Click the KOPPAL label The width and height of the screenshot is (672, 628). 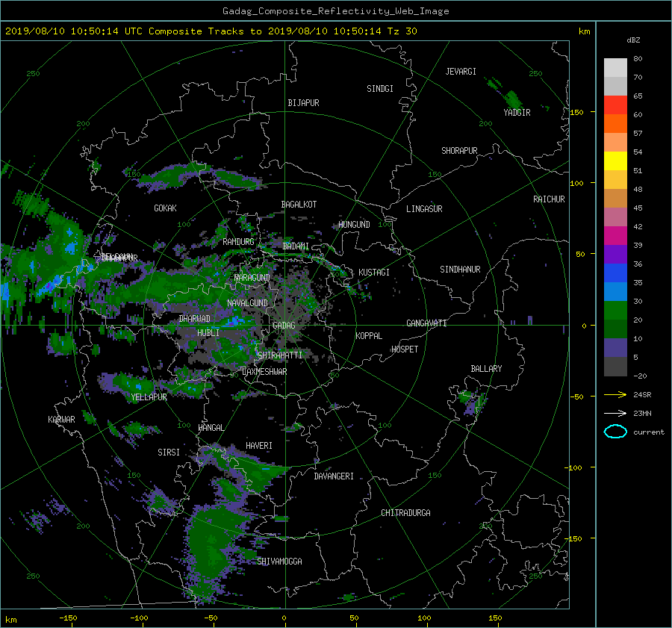(369, 336)
